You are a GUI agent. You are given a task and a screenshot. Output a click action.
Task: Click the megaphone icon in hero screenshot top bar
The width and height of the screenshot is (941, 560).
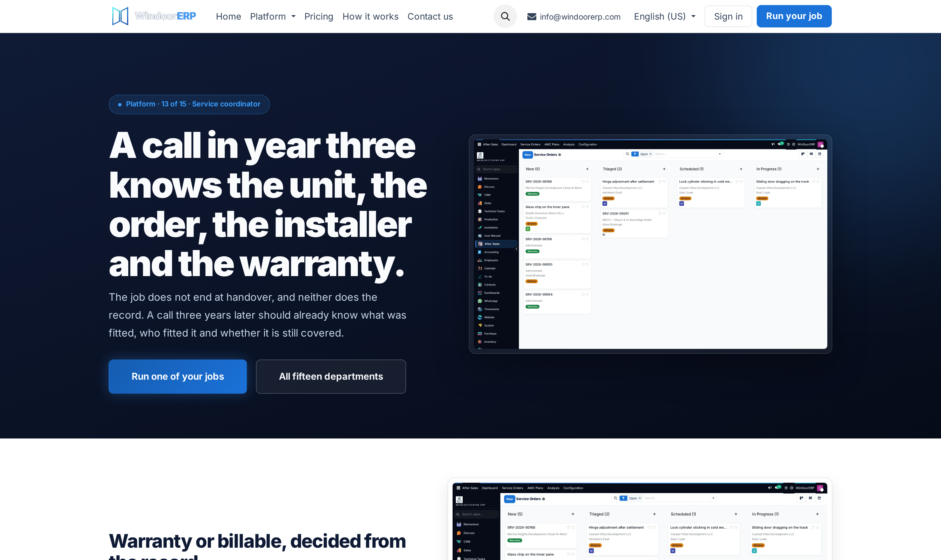click(x=773, y=144)
